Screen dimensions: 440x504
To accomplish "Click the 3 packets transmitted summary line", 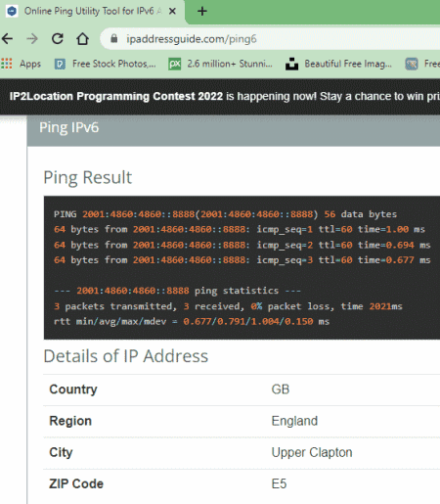I will click(x=228, y=306).
